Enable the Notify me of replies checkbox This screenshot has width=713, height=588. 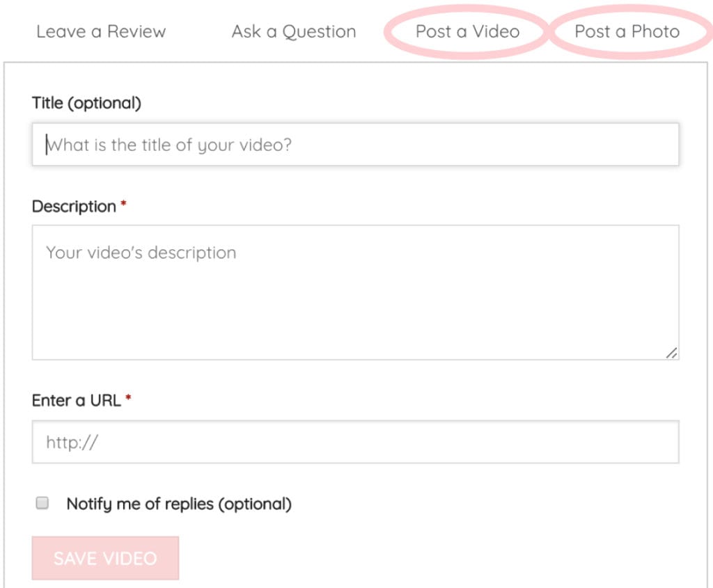pos(42,502)
